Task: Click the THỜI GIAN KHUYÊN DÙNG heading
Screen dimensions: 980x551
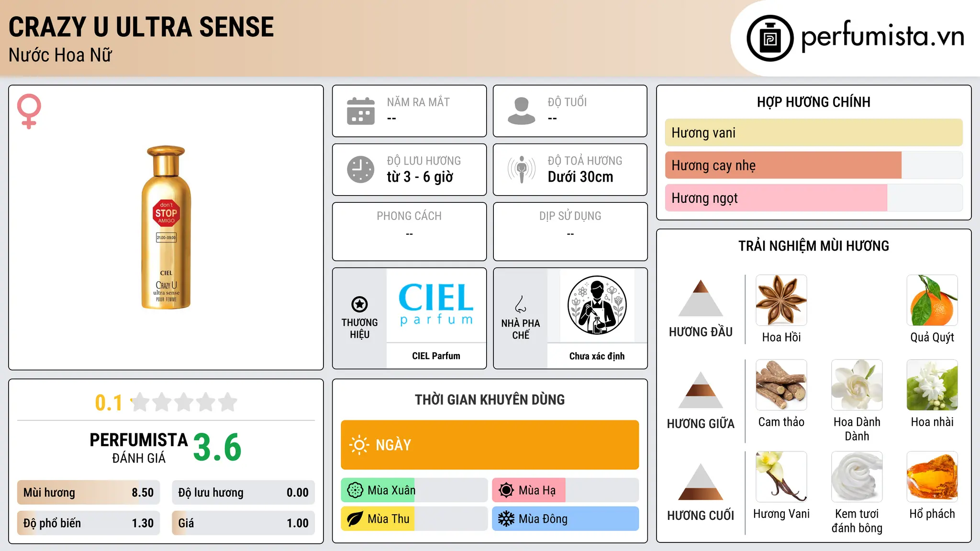Action: pos(490,399)
